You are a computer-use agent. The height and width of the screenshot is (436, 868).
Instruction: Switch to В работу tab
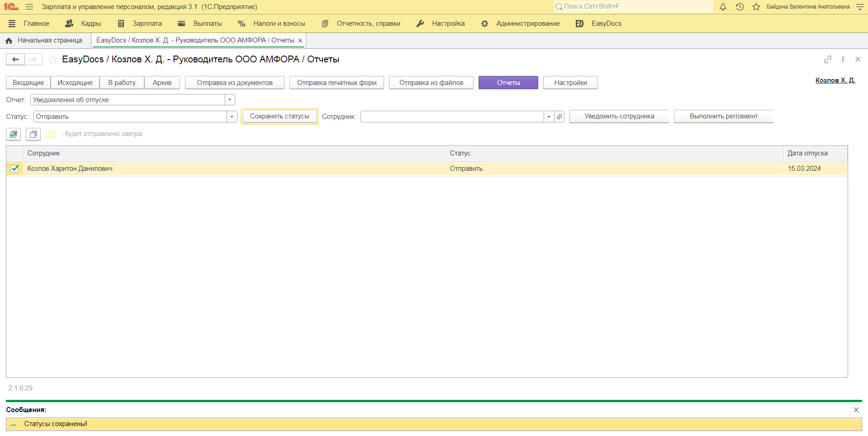pyautogui.click(x=122, y=83)
